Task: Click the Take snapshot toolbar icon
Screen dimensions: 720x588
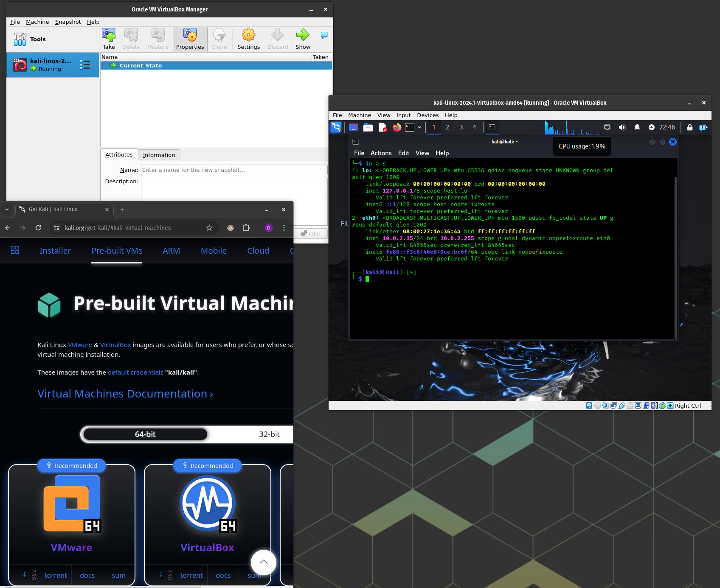Action: [109, 39]
